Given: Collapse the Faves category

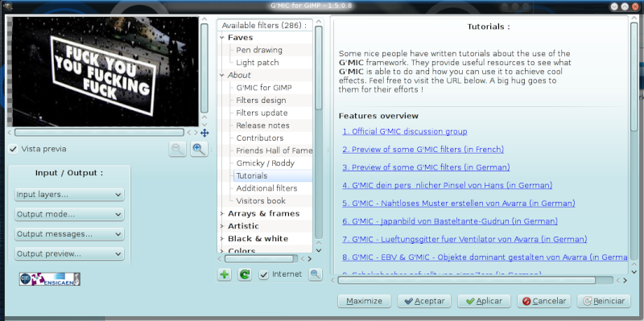Looking at the screenshot, I should (x=222, y=38).
